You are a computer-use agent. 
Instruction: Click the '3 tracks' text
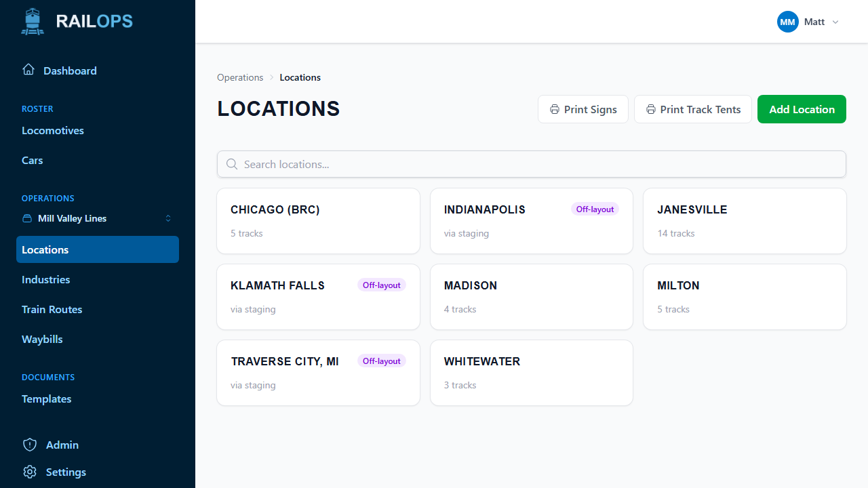460,385
